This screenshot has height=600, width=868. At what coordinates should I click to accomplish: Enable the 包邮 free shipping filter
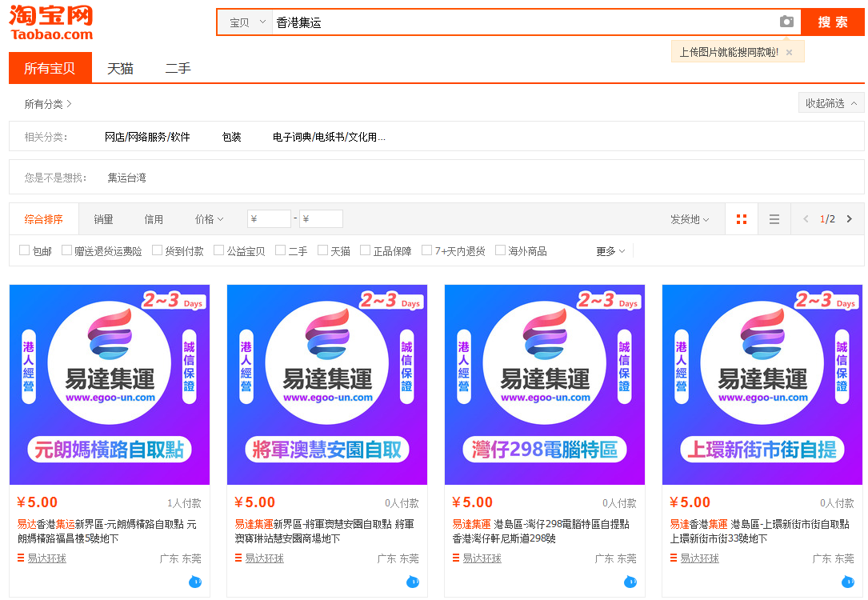tap(24, 250)
